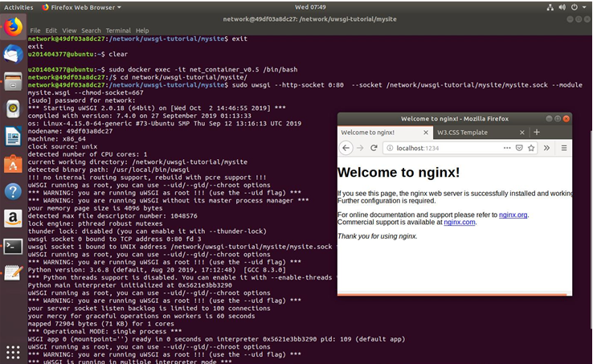Open the Terminal File menu
593x364 pixels.
tap(35, 31)
